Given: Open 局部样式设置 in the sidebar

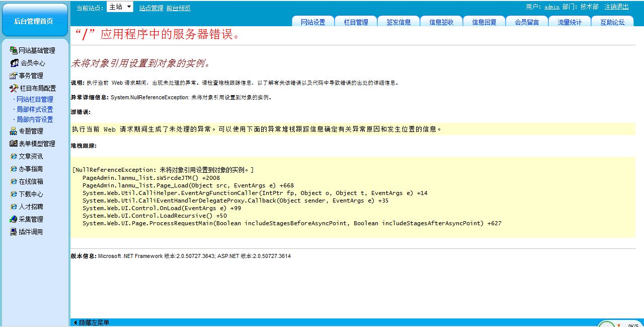Looking at the screenshot, I should coord(35,109).
